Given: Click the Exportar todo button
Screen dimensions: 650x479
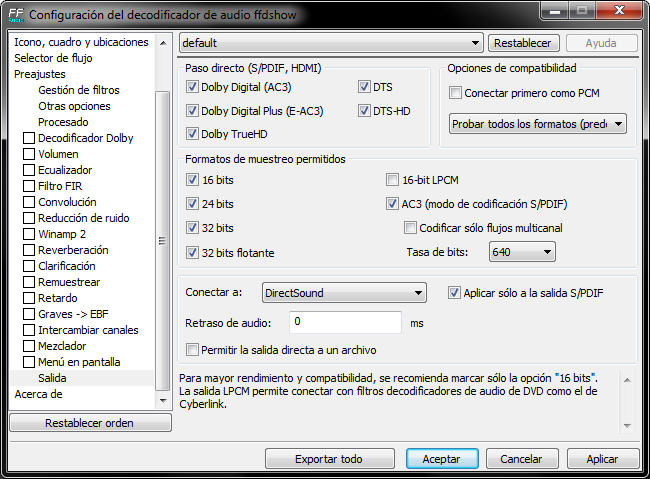Looking at the screenshot, I should point(330,459).
